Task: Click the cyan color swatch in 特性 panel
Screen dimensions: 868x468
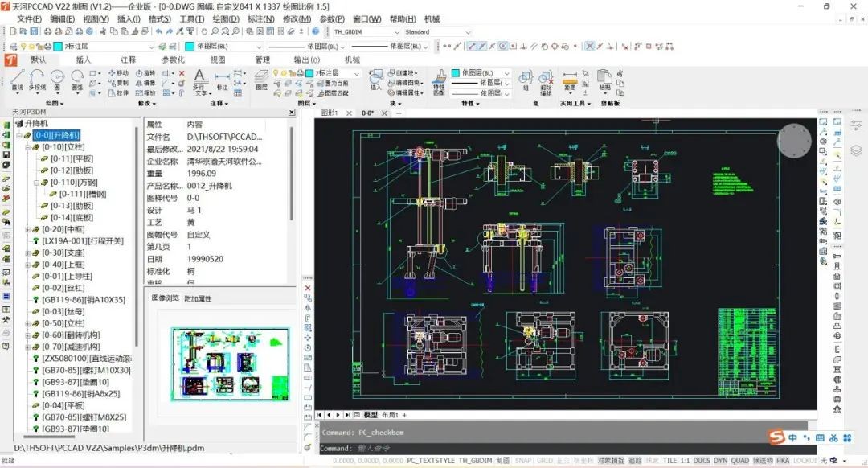Action: click(456, 72)
